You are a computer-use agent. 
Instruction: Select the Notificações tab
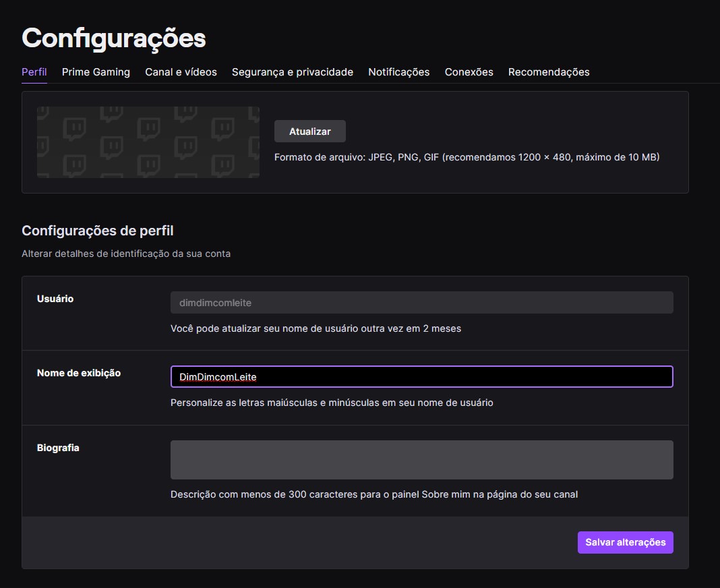click(x=399, y=72)
